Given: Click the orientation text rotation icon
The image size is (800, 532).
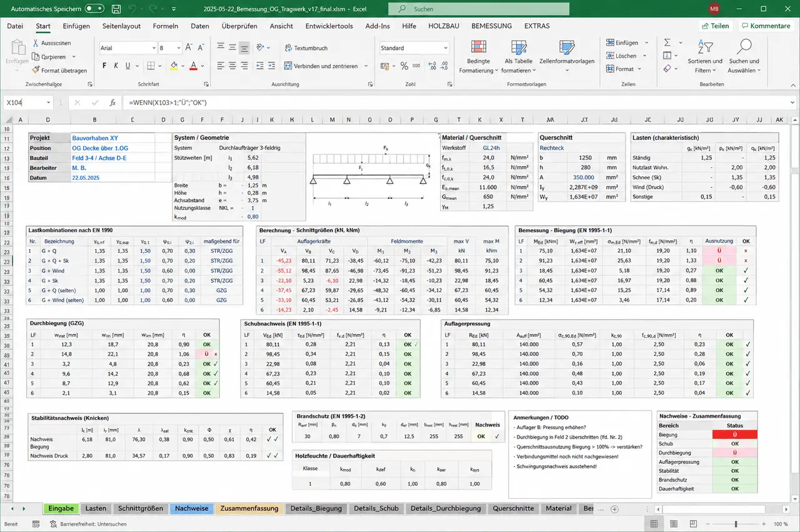Looking at the screenshot, I should pyautogui.click(x=261, y=48).
